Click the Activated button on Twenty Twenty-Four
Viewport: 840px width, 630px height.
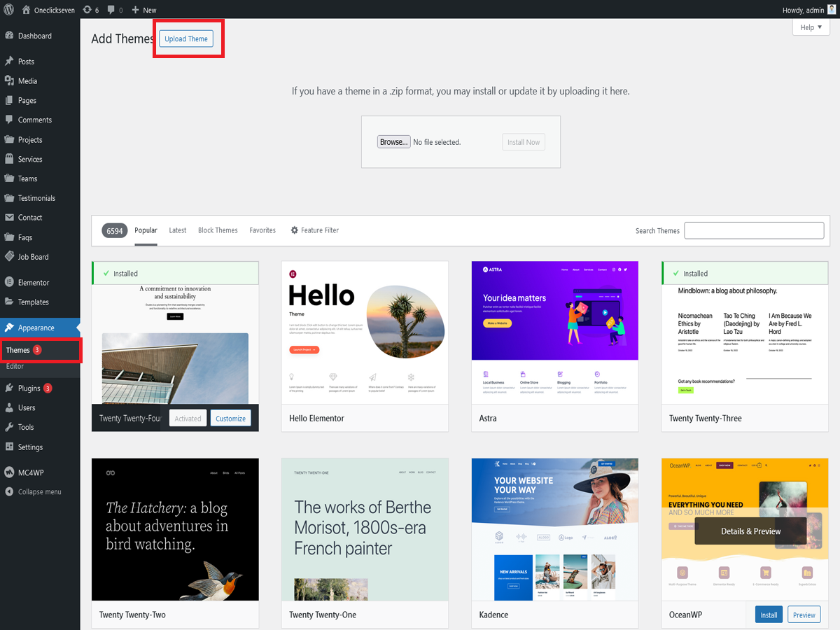click(188, 419)
